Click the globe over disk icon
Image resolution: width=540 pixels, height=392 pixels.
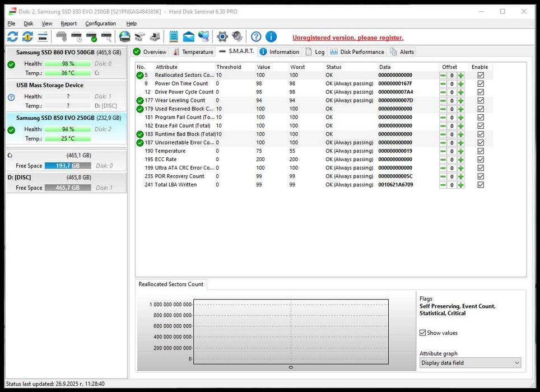(124, 37)
